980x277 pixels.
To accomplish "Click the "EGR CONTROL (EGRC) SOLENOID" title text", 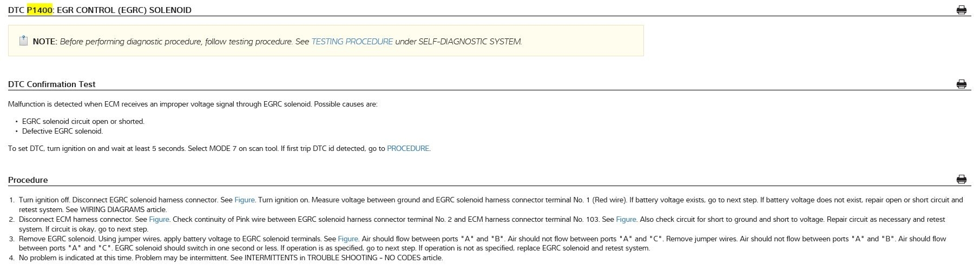I will (124, 10).
